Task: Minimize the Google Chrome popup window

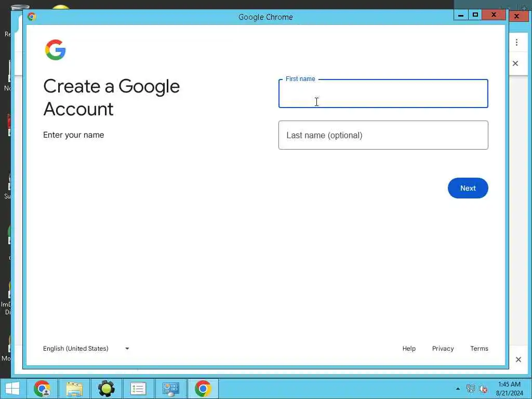Action: 461,15
